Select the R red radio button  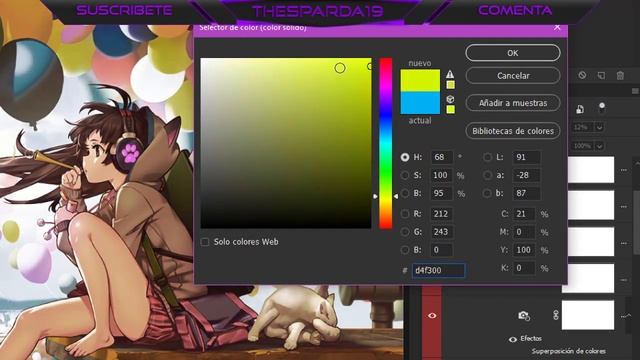(x=404, y=213)
